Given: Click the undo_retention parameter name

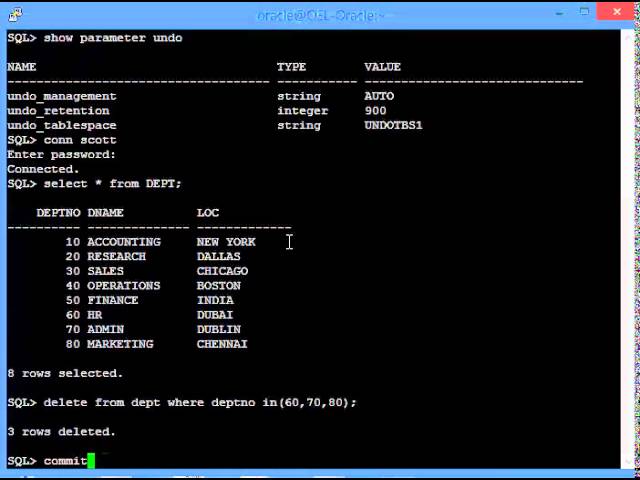Looking at the screenshot, I should click(58, 111).
